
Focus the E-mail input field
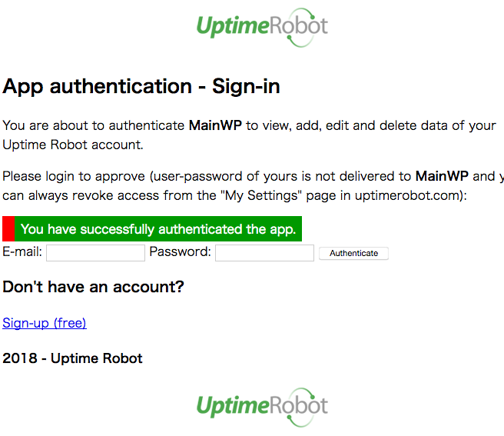point(95,253)
